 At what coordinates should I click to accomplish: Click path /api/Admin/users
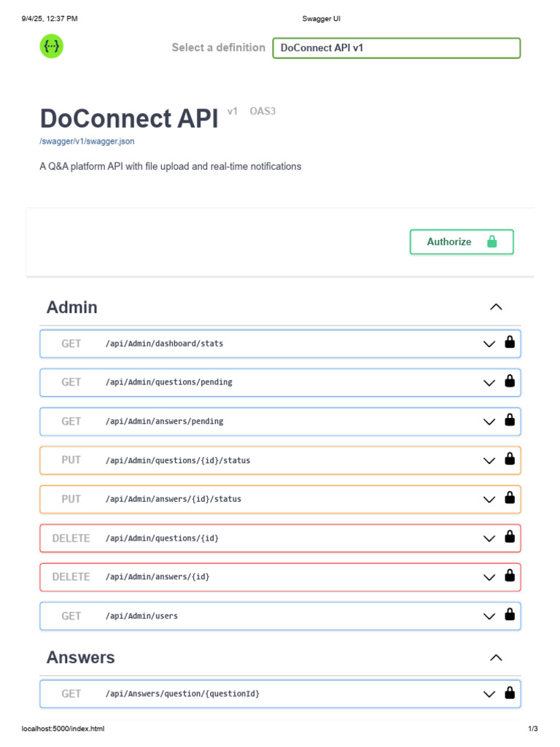pos(141,616)
